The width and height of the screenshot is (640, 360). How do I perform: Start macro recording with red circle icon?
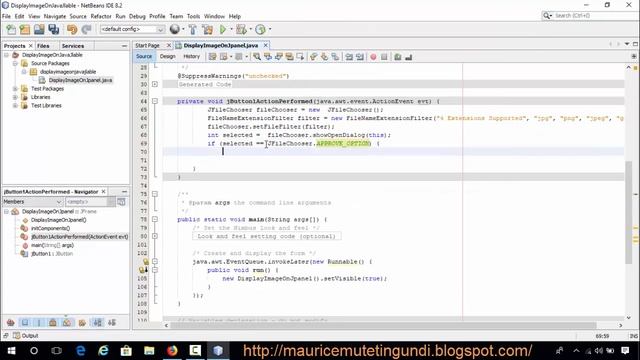373,57
